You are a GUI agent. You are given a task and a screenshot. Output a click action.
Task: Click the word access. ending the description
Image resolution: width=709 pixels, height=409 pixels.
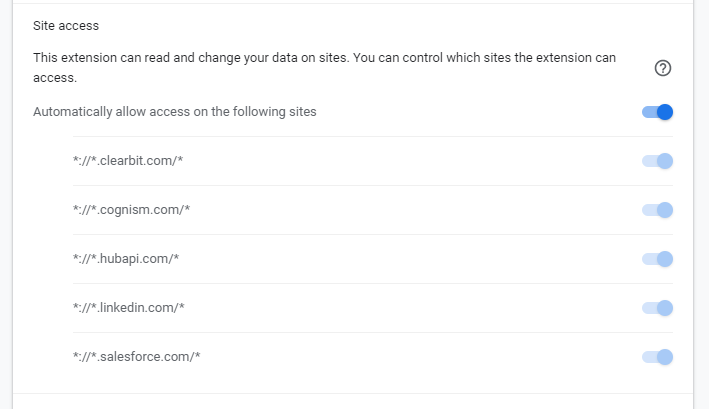click(55, 78)
